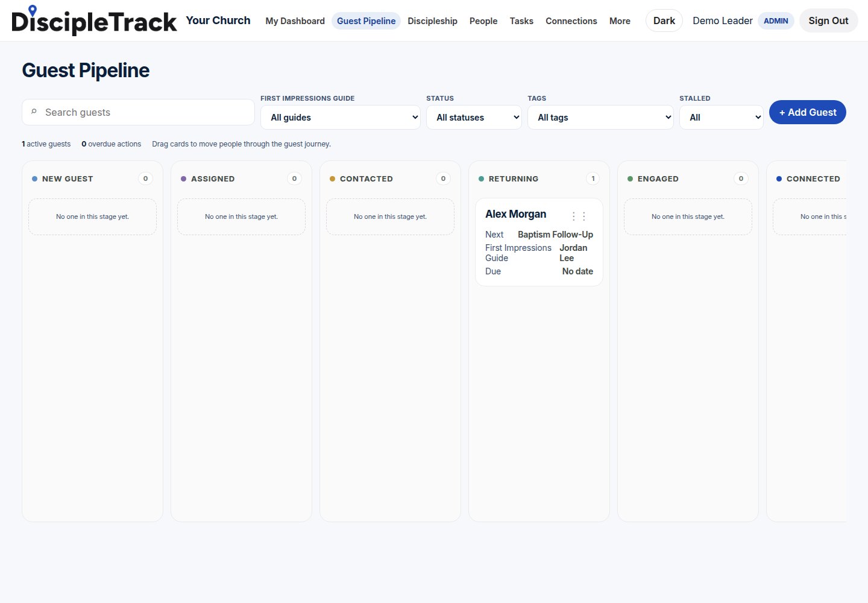
Task: Click the Contacted column header
Action: pos(366,178)
